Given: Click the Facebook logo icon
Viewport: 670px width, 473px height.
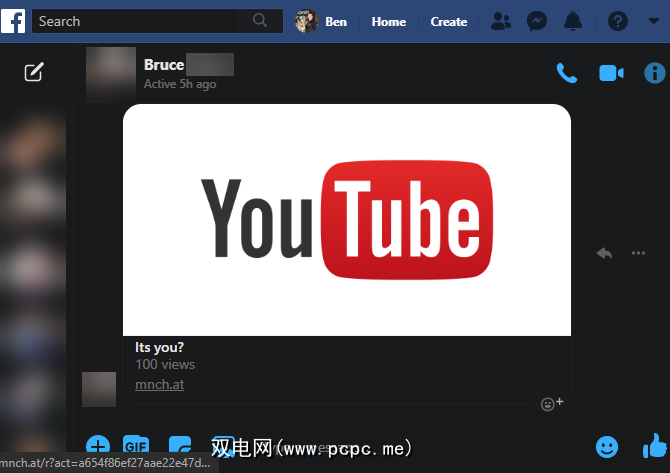Looking at the screenshot, I should [x=14, y=20].
